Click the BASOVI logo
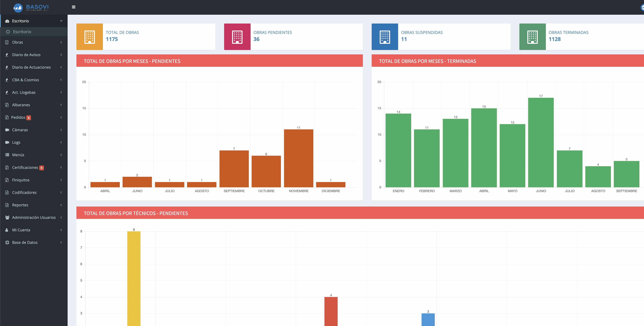 (31, 7)
